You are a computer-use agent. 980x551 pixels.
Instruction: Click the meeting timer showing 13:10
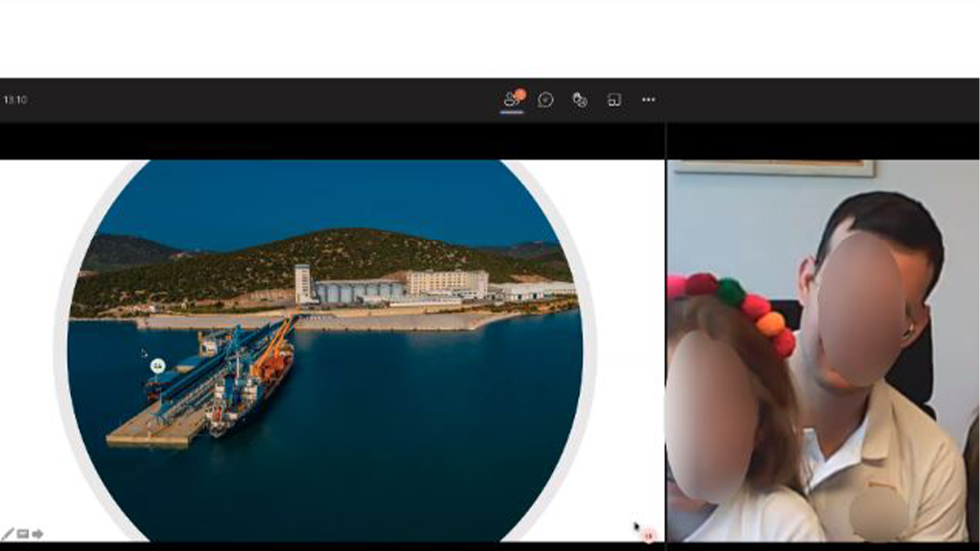[15, 100]
